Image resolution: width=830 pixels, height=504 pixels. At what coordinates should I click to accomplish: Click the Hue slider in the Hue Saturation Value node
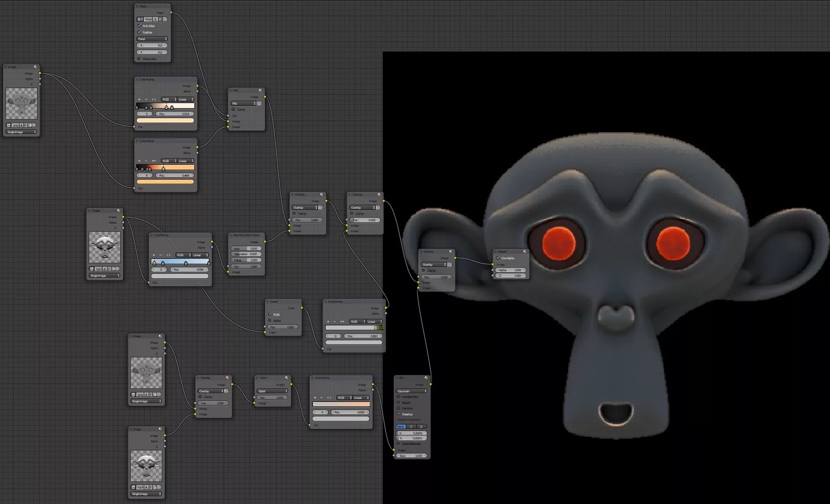click(246, 249)
